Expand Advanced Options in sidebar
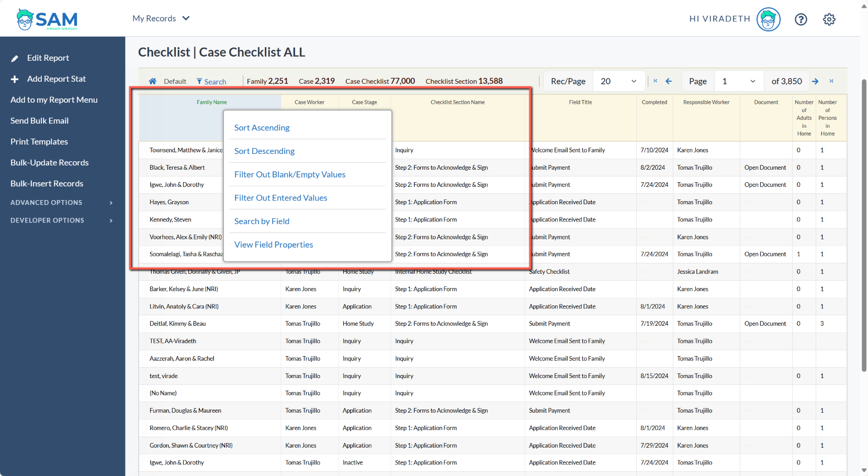The height and width of the screenshot is (476, 868). (x=62, y=203)
